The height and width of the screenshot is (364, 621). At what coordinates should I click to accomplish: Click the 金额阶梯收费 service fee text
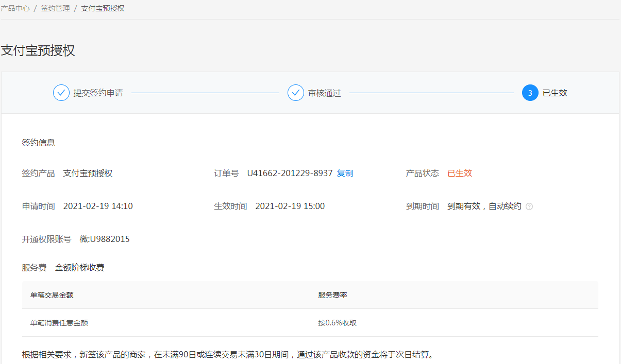tap(80, 268)
